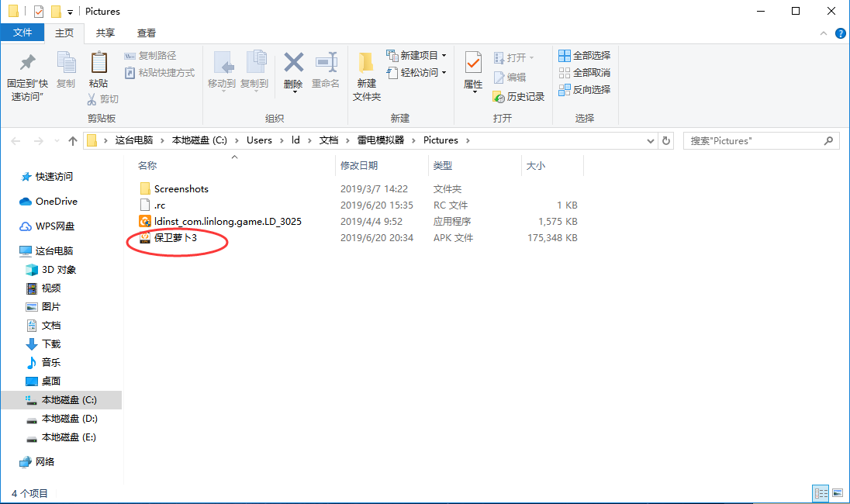This screenshot has height=504, width=850.
Task: Switch to the 查看 ribbon tab
Action: [147, 33]
